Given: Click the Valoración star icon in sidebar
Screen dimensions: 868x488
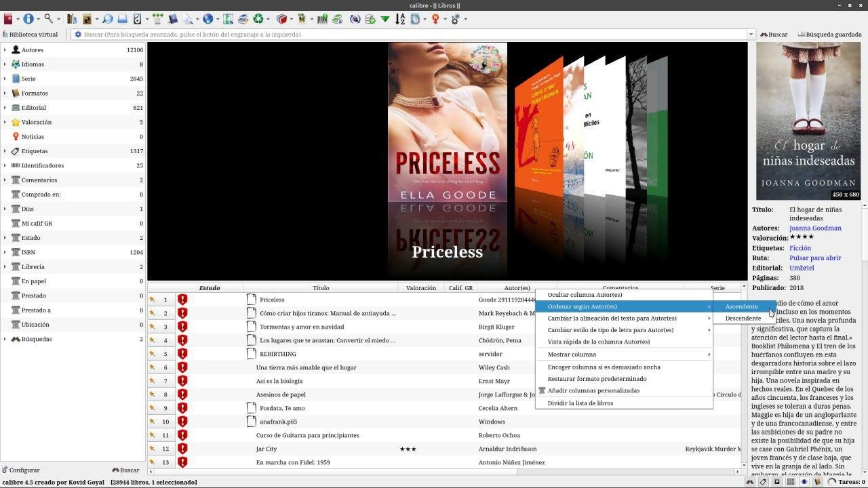Looking at the screenshot, I should coord(16,122).
